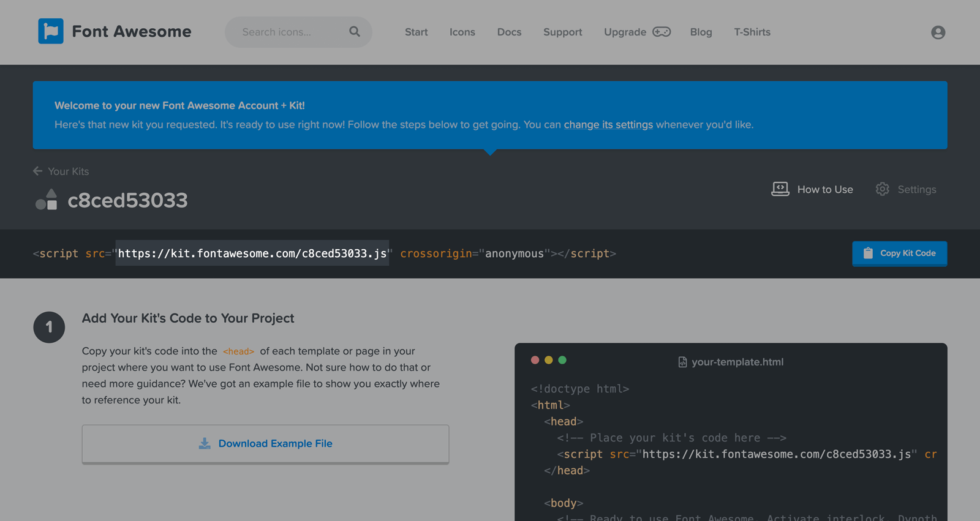Click the red dot in code window
Viewport: 980px width, 521px height.
tap(535, 360)
